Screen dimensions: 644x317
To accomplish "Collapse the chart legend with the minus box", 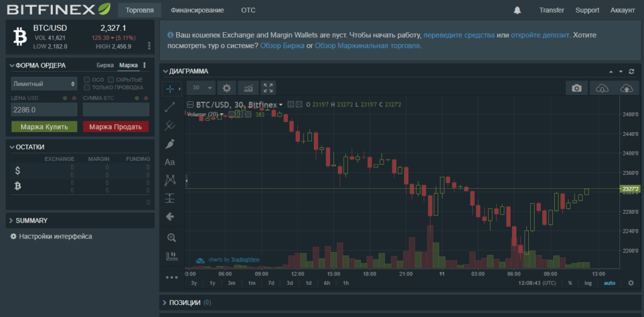I will 190,104.
